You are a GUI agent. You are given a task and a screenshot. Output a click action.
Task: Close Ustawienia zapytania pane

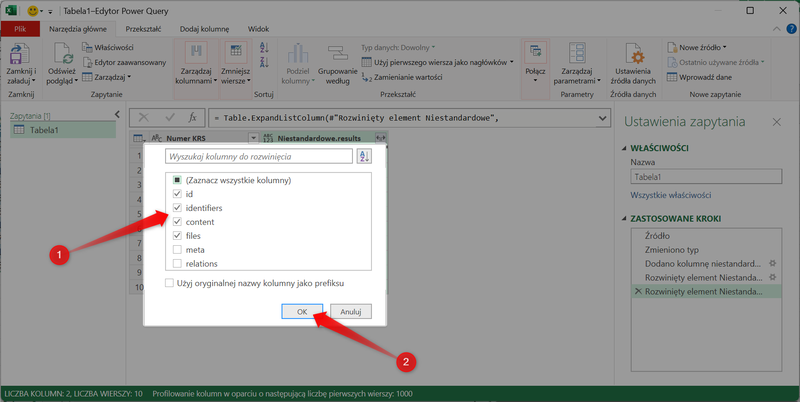[776, 122]
